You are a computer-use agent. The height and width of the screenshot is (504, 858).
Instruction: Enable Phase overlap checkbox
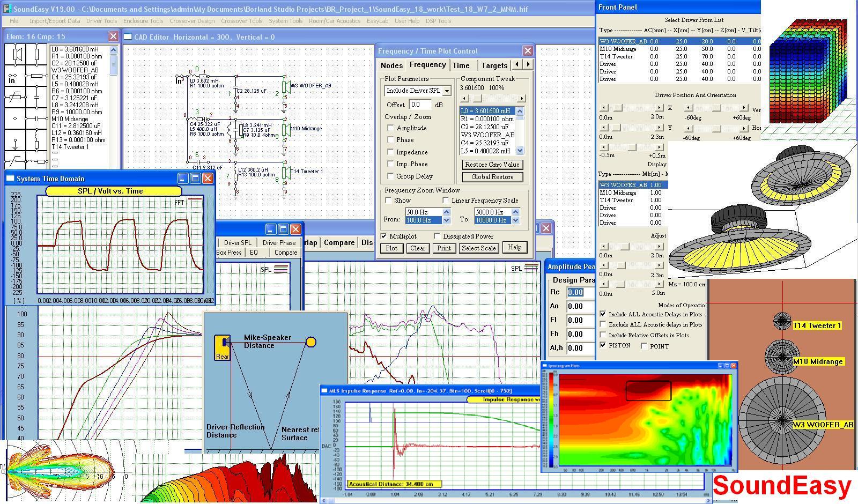(390, 139)
